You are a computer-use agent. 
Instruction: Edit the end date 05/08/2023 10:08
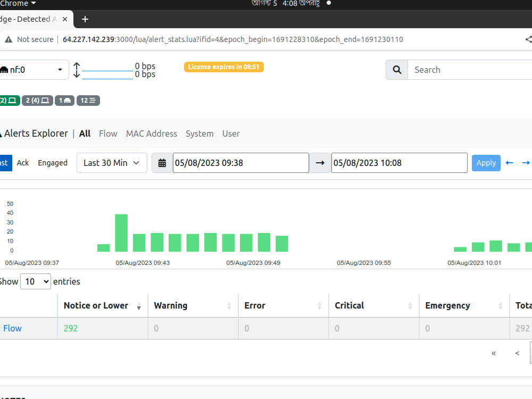400,163
